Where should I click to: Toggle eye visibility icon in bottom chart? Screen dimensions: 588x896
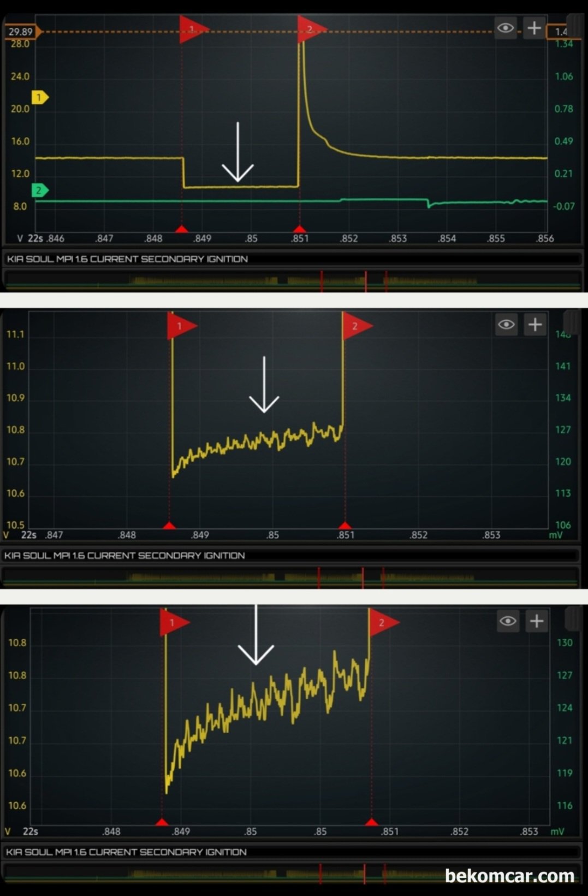pos(508,621)
